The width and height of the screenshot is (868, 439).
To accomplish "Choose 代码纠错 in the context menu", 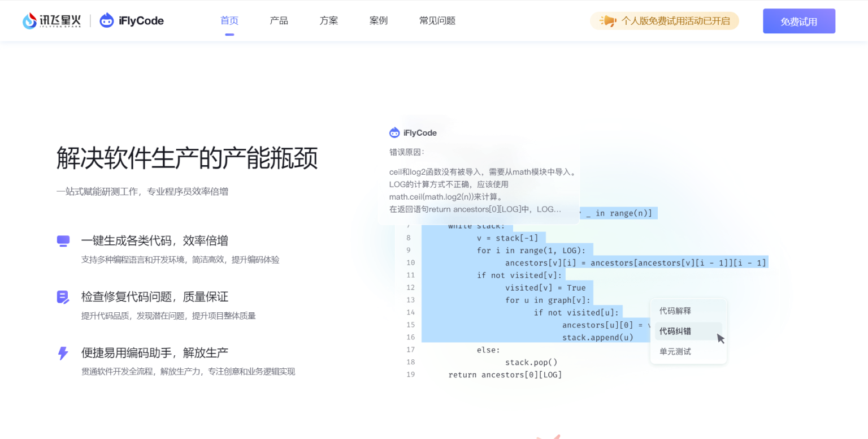I will point(675,331).
